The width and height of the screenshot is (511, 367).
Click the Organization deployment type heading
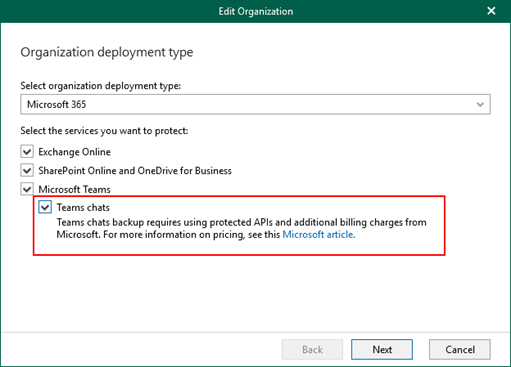coord(107,52)
